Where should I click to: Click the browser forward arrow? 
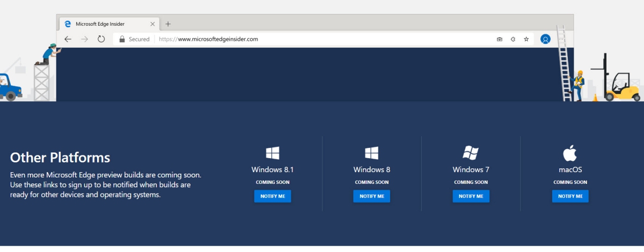click(x=84, y=39)
